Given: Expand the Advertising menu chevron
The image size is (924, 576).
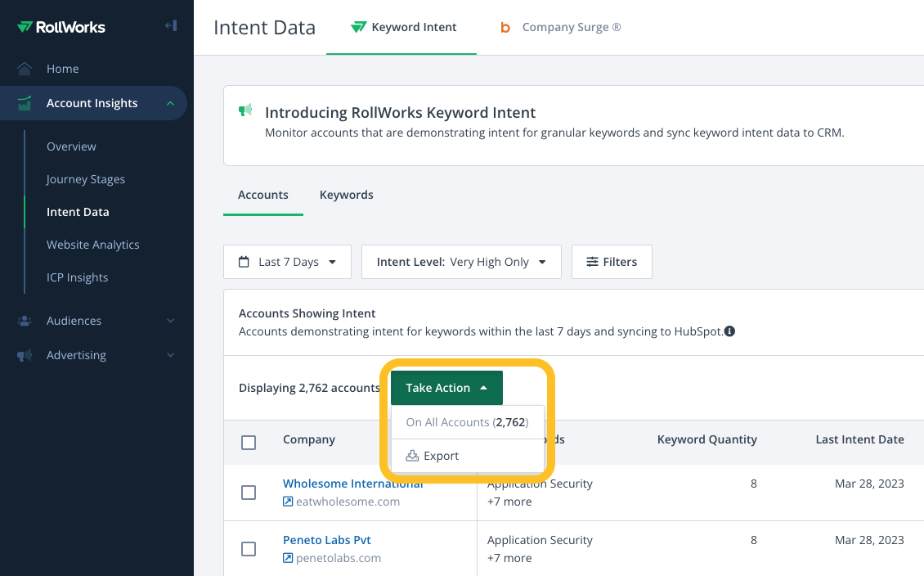Looking at the screenshot, I should pyautogui.click(x=170, y=355).
